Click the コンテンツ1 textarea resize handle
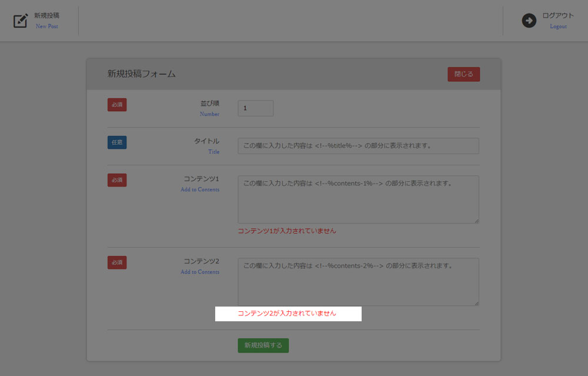This screenshot has height=376, width=588. 477,221
